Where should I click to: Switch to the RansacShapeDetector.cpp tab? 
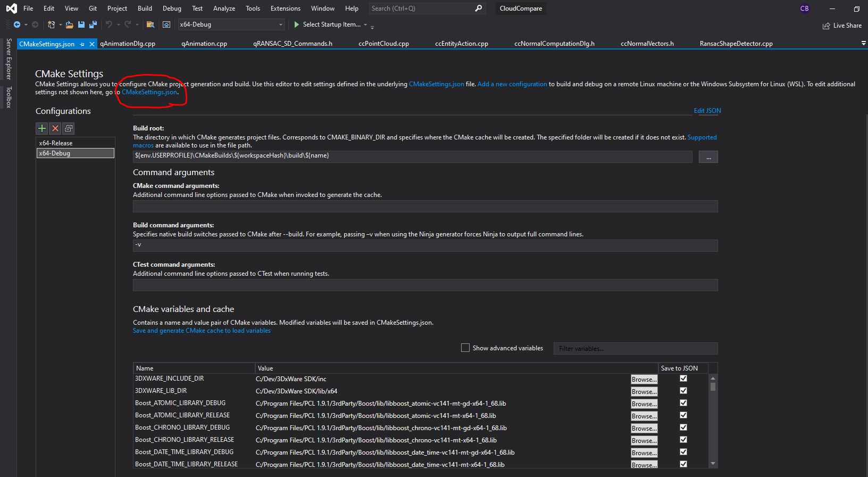[x=736, y=44]
